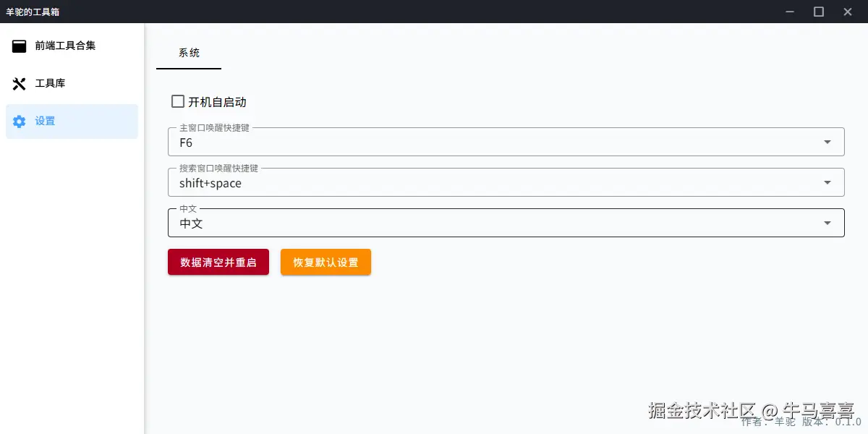Click the orange 恢复默认设置 button

point(325,262)
